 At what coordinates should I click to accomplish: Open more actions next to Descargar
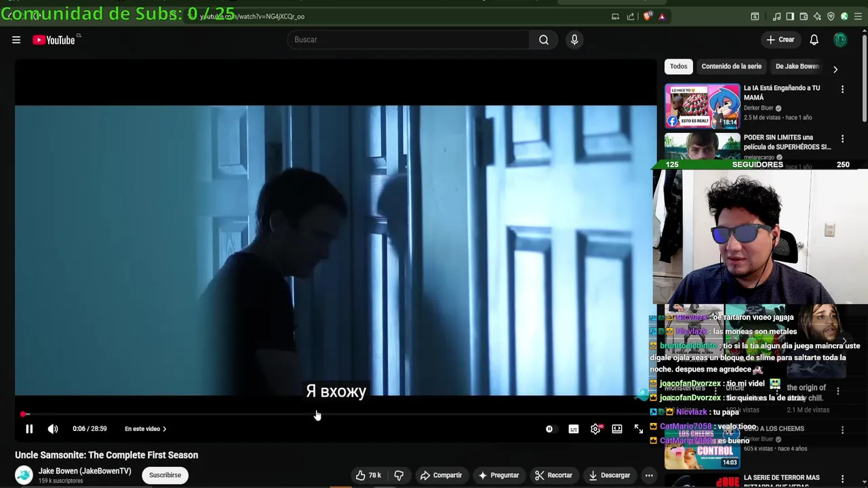[649, 475]
